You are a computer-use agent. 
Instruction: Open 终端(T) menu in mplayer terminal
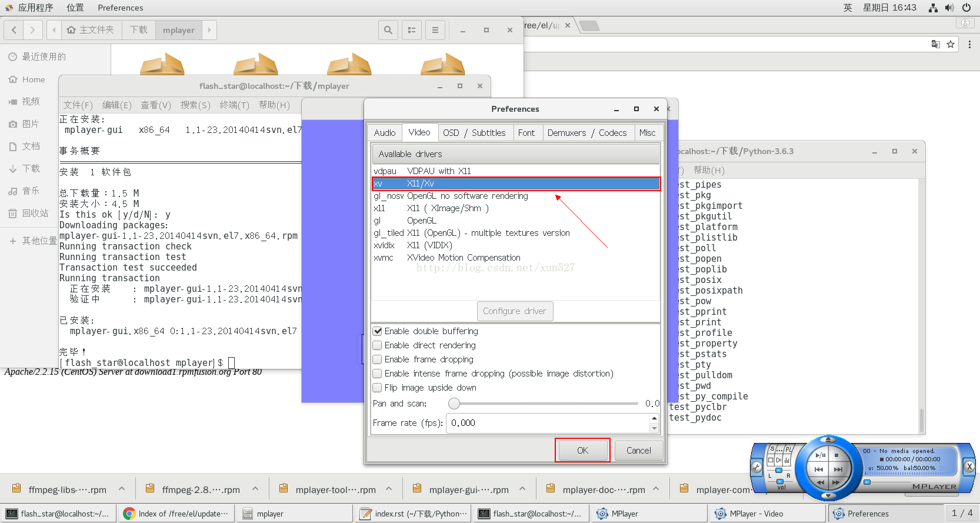tap(234, 105)
